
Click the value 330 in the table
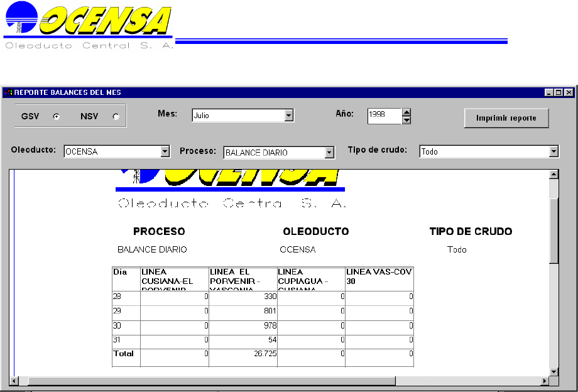click(270, 297)
